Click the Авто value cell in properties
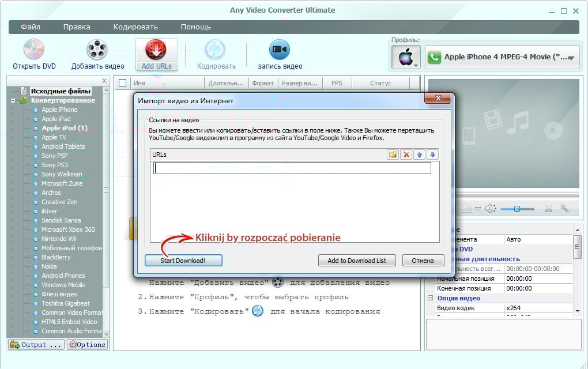588x369 pixels. [x=538, y=239]
